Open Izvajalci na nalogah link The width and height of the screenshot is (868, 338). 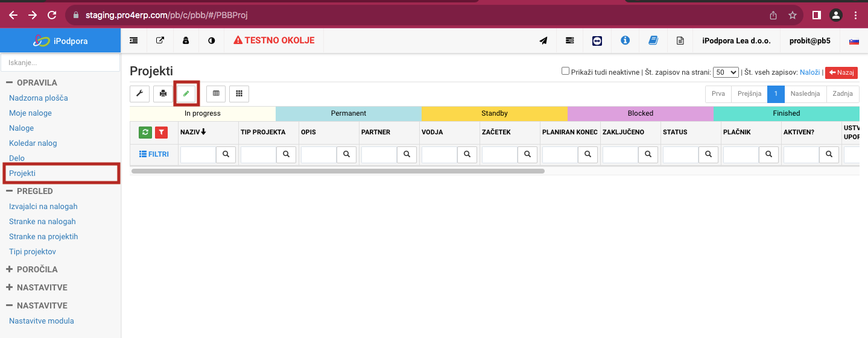[43, 206]
